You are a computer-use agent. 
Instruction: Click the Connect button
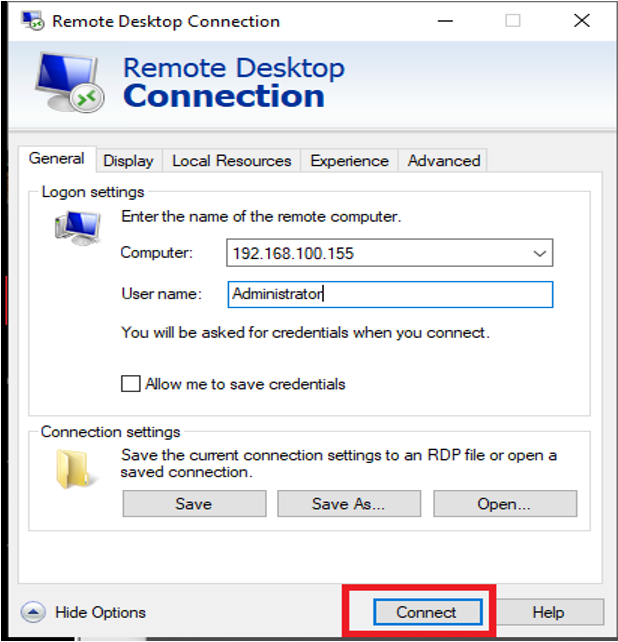coord(428,612)
